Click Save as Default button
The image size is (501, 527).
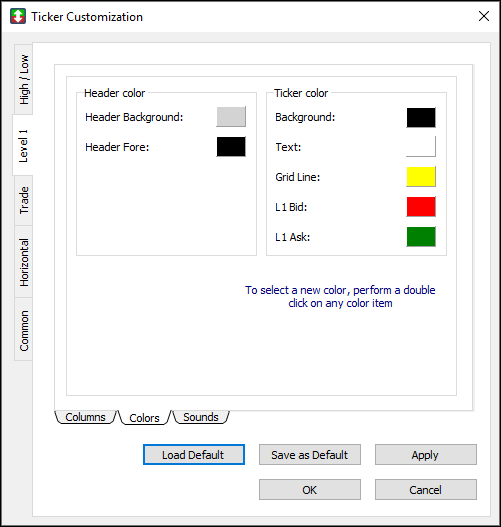(310, 455)
